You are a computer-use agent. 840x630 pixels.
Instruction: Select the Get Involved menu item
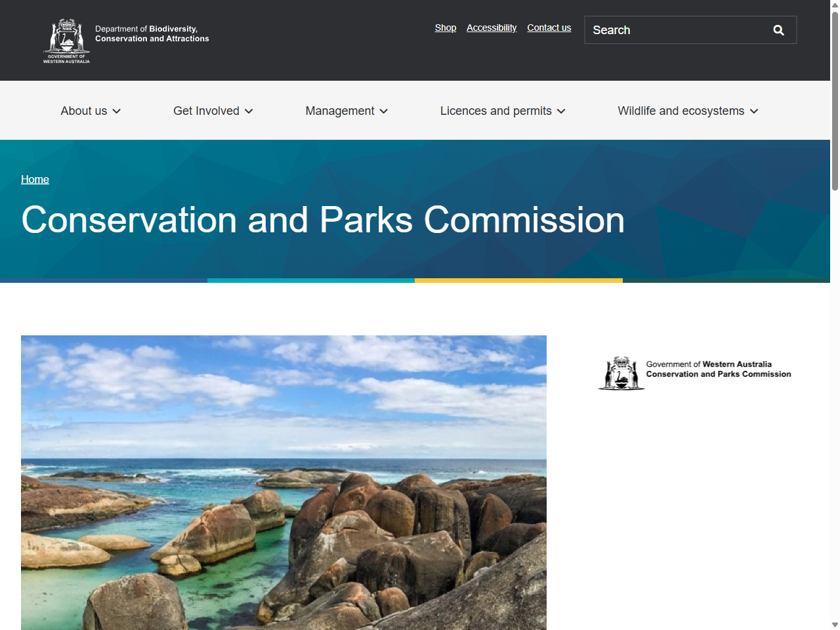coord(207,111)
